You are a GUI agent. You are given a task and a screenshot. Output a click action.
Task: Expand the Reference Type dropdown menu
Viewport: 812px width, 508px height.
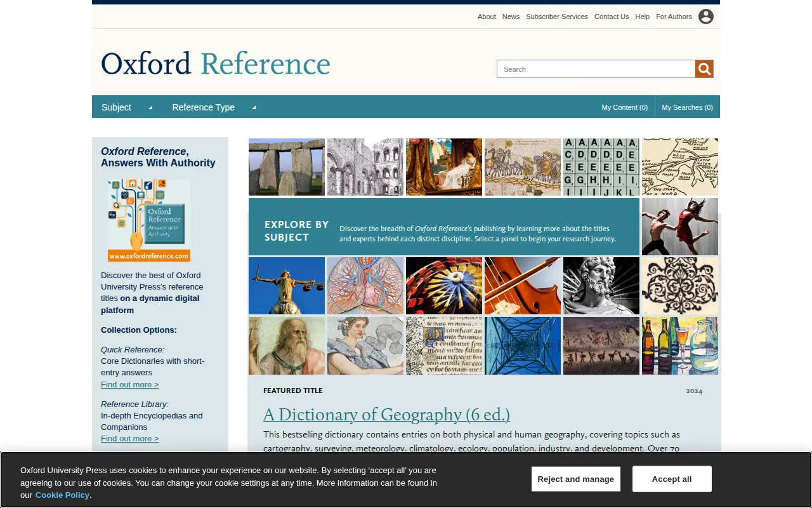[x=214, y=107]
